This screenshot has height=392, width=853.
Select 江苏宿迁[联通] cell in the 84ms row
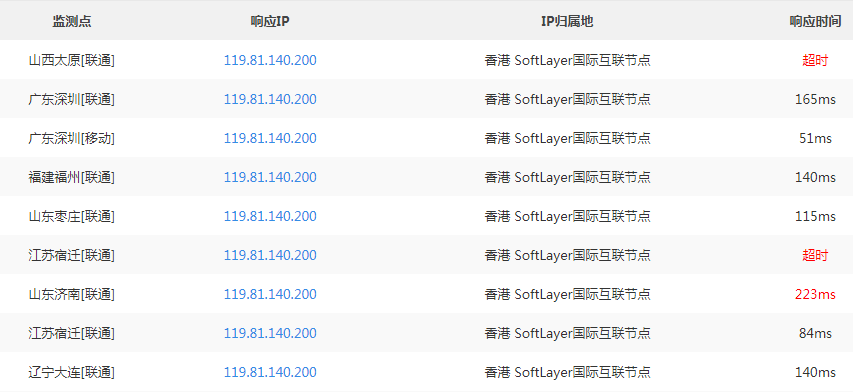coord(72,333)
